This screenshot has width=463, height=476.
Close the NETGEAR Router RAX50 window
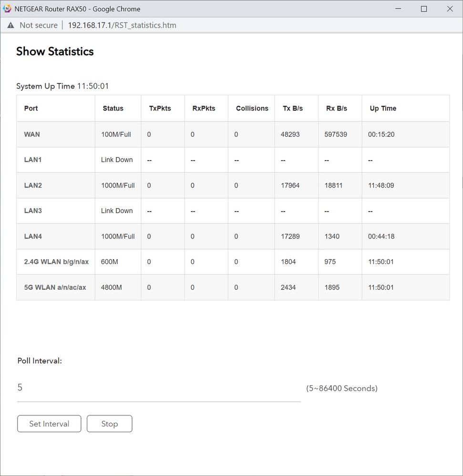click(x=450, y=9)
